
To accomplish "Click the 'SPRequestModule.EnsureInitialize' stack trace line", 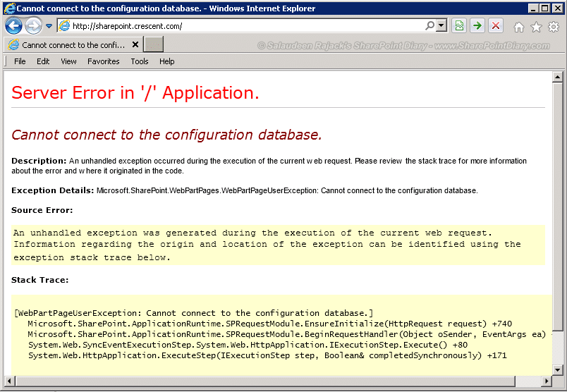I will pyautogui.click(x=270, y=324).
